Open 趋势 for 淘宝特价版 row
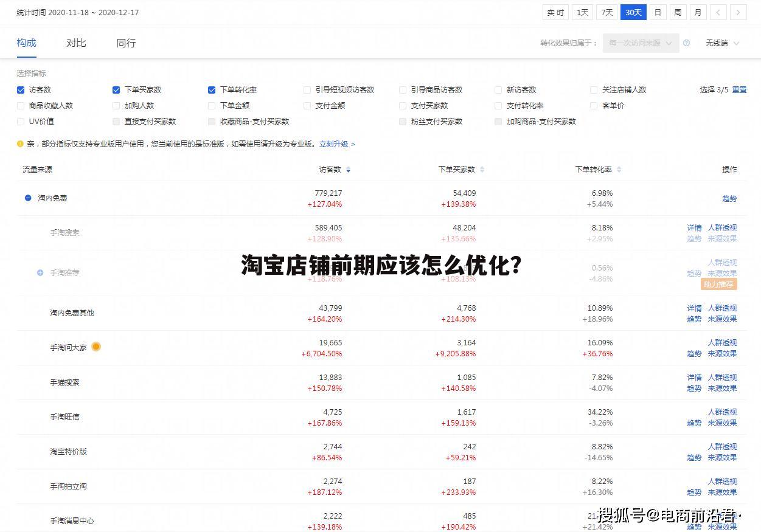This screenshot has width=761, height=532. pos(694,458)
